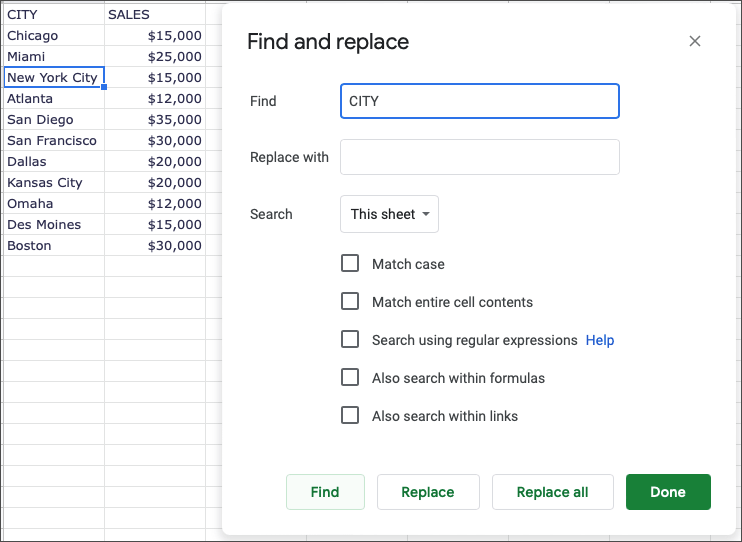The width and height of the screenshot is (742, 542).
Task: Click the green Done button
Action: 668,492
